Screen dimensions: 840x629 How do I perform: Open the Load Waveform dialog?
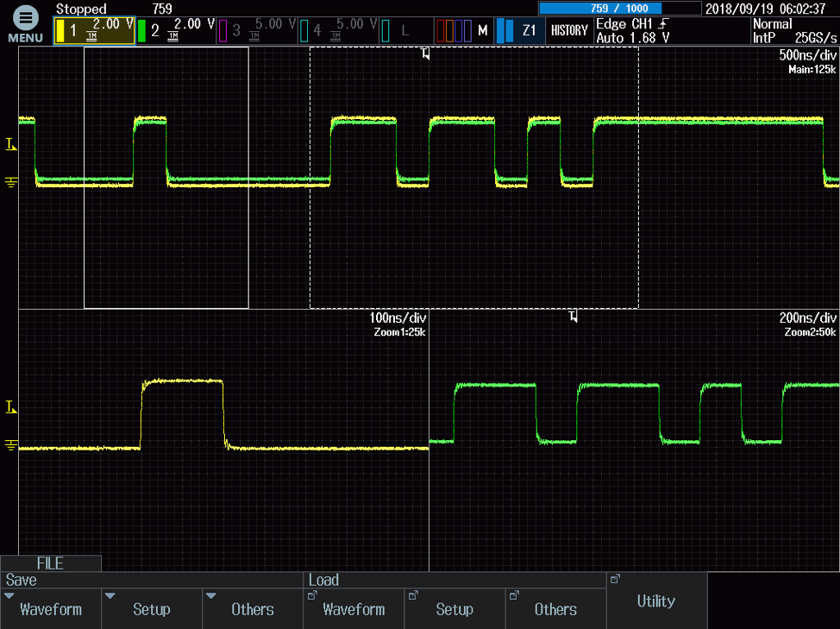coord(354,609)
